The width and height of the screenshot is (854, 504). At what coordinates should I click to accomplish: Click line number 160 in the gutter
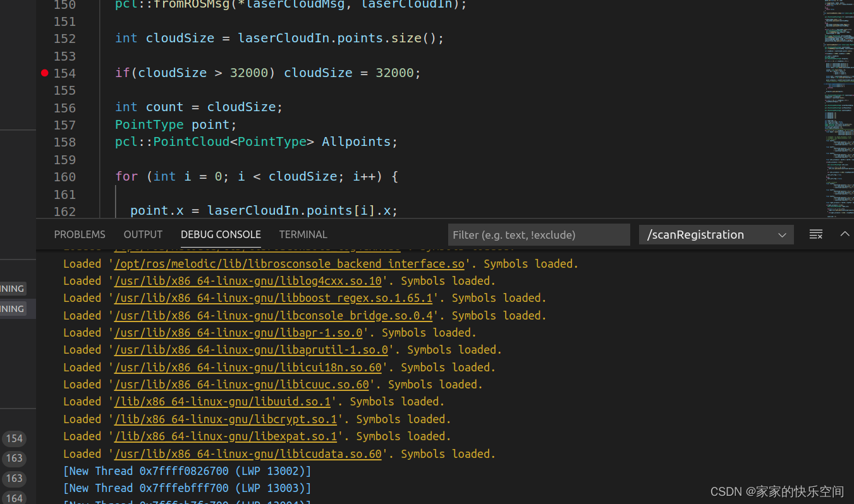point(64,177)
